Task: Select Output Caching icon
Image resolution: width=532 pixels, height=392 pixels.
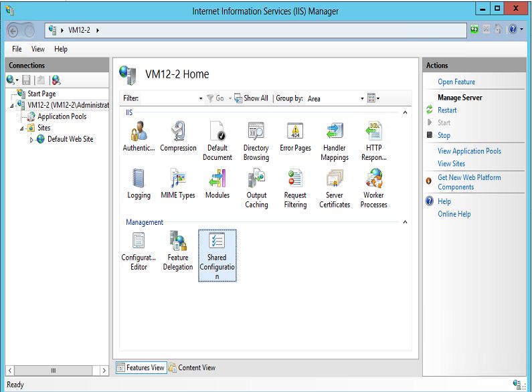Action: coord(256,188)
